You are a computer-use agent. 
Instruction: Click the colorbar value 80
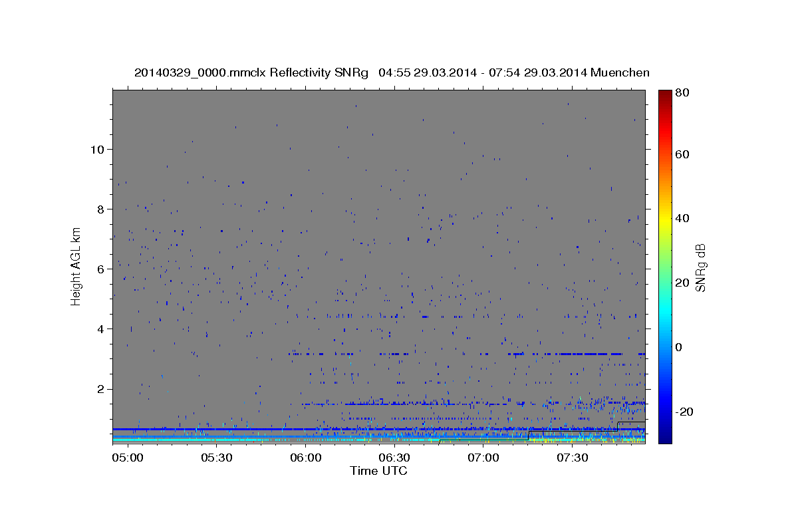[683, 93]
